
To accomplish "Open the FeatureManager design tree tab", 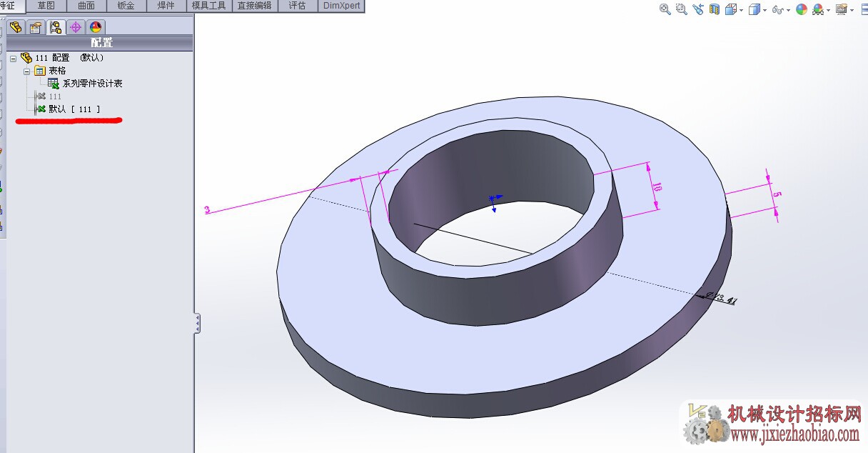I will point(16,27).
